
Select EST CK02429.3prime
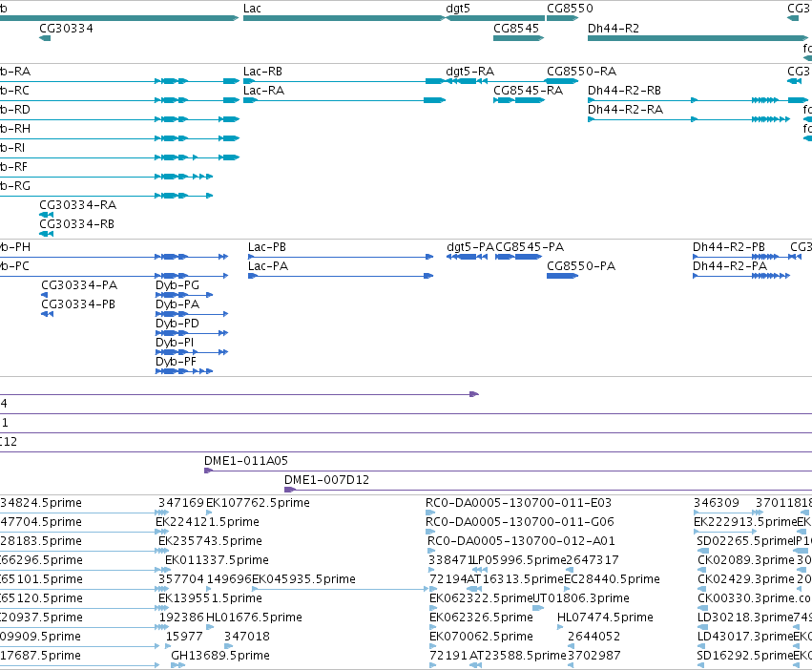[701, 589]
